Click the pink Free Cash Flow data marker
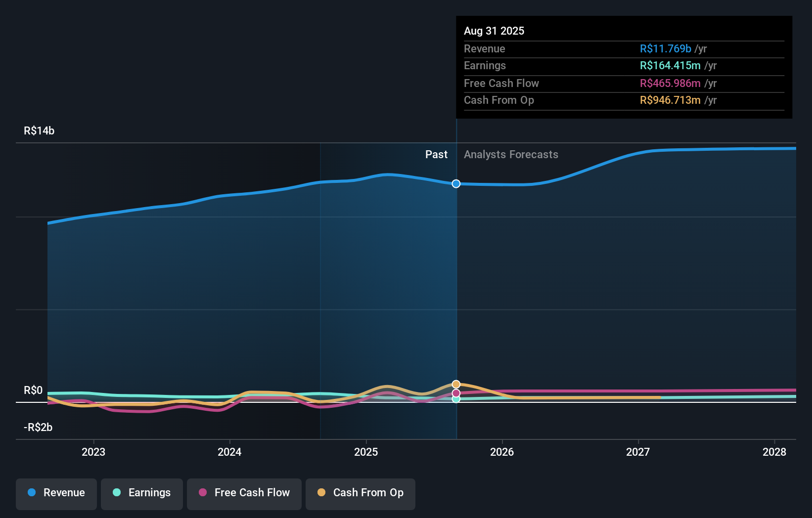Image resolution: width=812 pixels, height=518 pixels. pos(456,393)
